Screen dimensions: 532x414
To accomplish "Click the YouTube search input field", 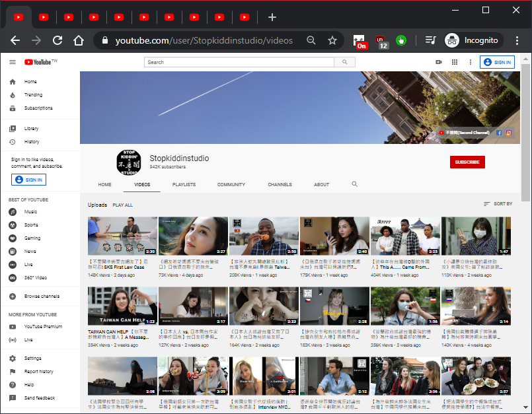I will [239, 62].
